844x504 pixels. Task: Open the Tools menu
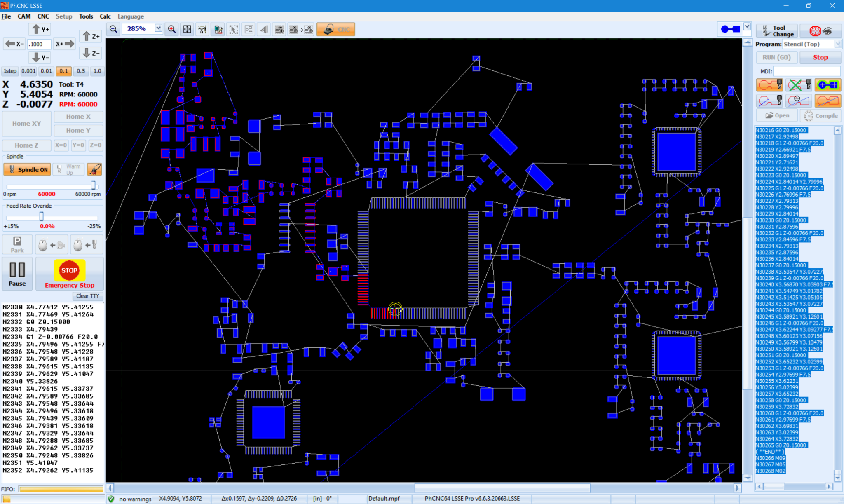86,16
